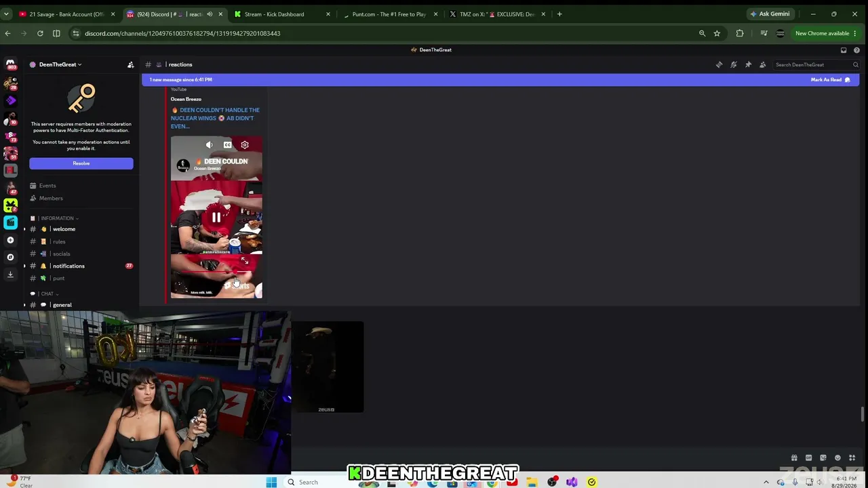The height and width of the screenshot is (488, 868).
Task: Open Ocean Breezo channel link
Action: (x=186, y=99)
